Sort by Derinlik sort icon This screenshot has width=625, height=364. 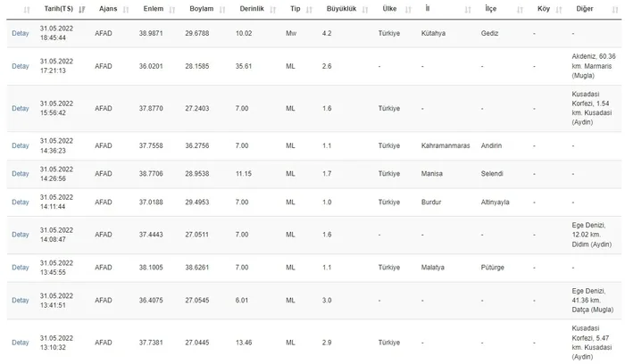coord(273,10)
